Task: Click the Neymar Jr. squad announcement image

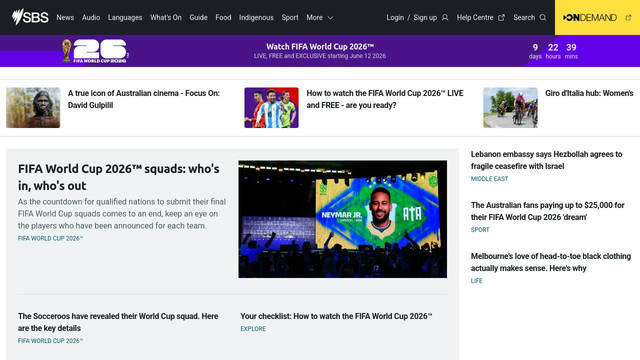Action: (x=342, y=219)
